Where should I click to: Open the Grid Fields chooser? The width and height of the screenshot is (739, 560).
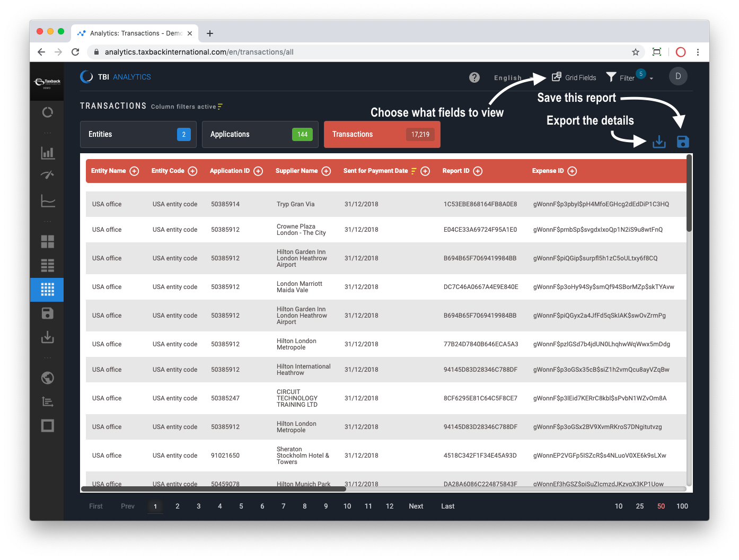click(574, 77)
